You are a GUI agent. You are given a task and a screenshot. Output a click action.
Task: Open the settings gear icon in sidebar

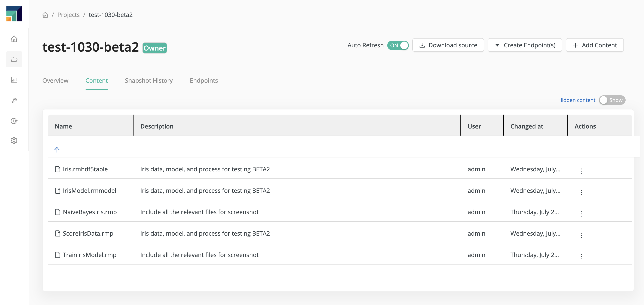(x=14, y=140)
